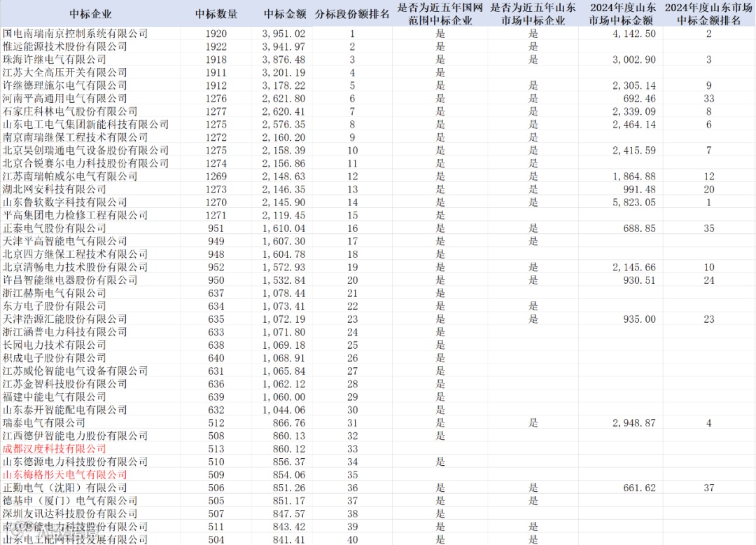Image resolution: width=756 pixels, height=545 pixels.
Task: Click cell 江苏大全高压开关有限公司
Action: point(64,72)
